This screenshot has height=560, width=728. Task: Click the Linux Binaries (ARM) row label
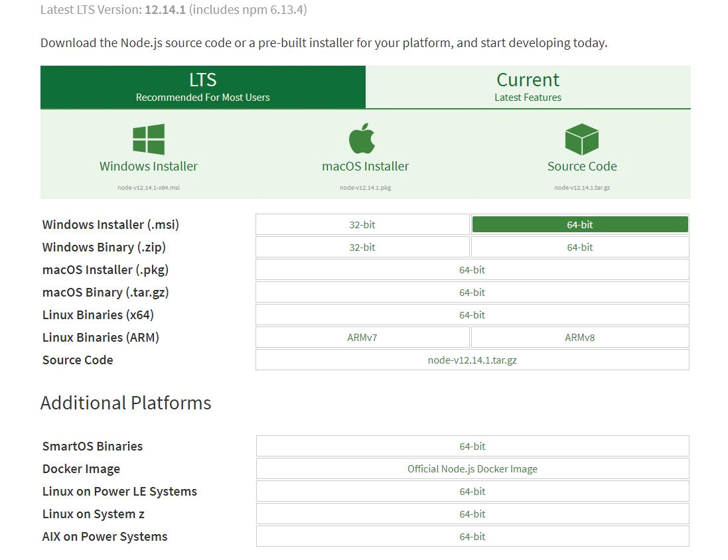click(x=101, y=338)
